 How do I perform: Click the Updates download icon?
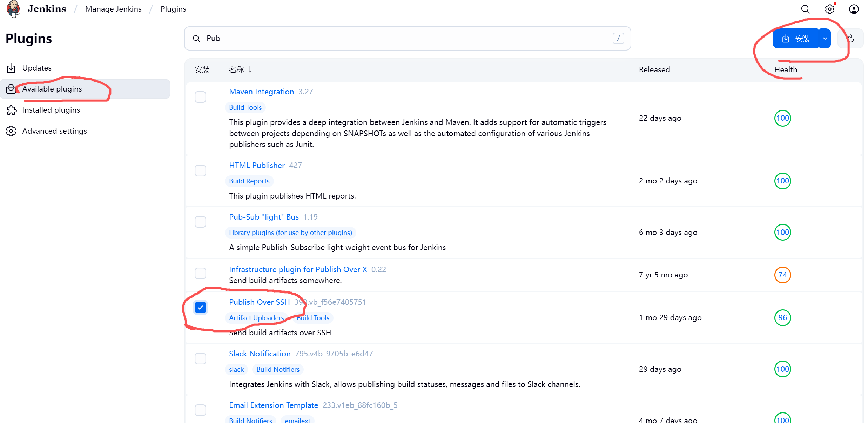11,68
